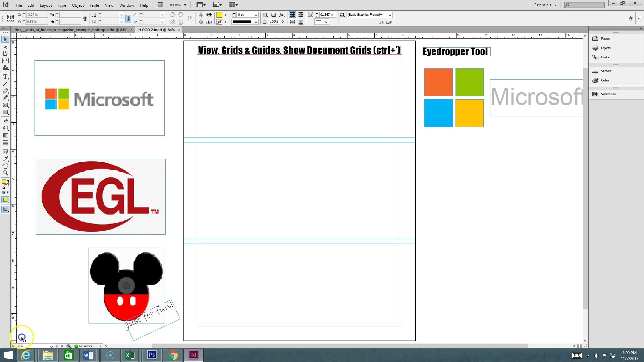
Task: Click the yellow fill color swatch
Action: [x=219, y=15]
